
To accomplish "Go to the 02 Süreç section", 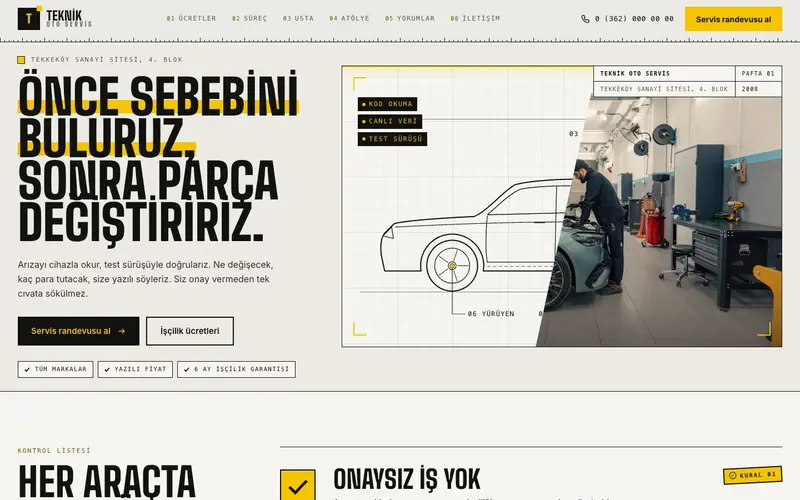I will coord(249,18).
